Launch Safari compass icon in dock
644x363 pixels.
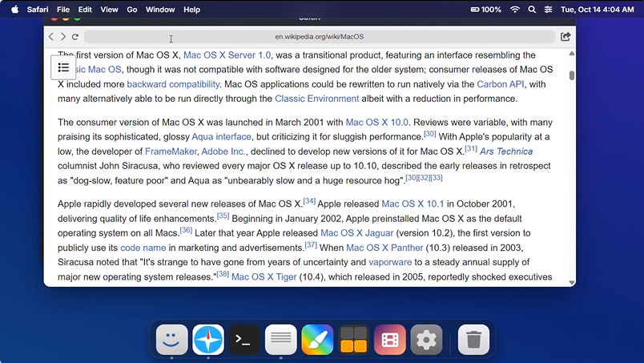208,340
